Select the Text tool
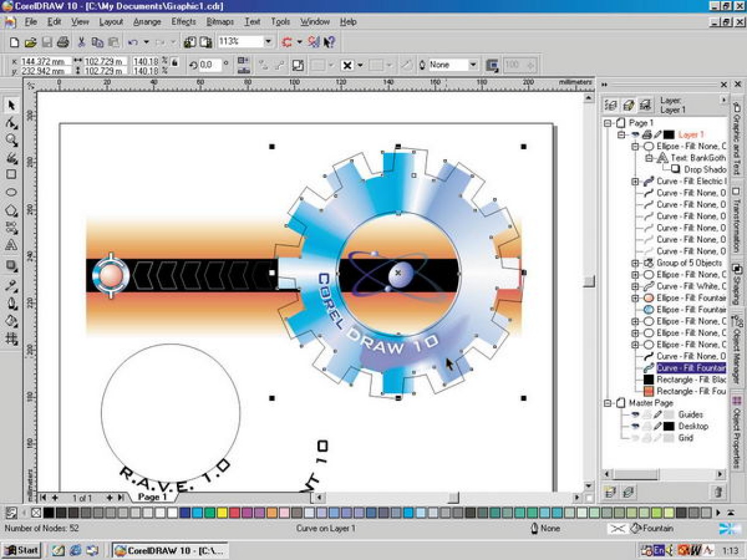 click(11, 246)
